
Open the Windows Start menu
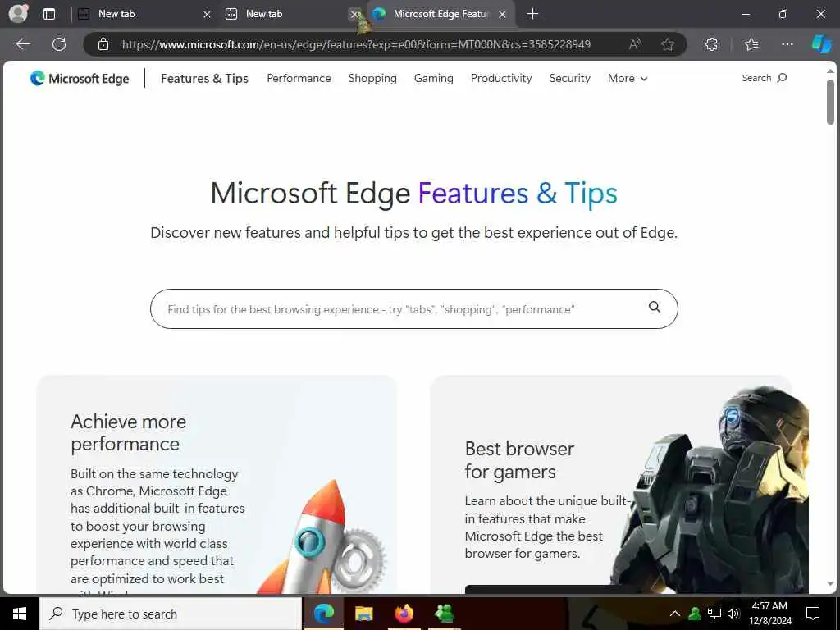coord(20,614)
